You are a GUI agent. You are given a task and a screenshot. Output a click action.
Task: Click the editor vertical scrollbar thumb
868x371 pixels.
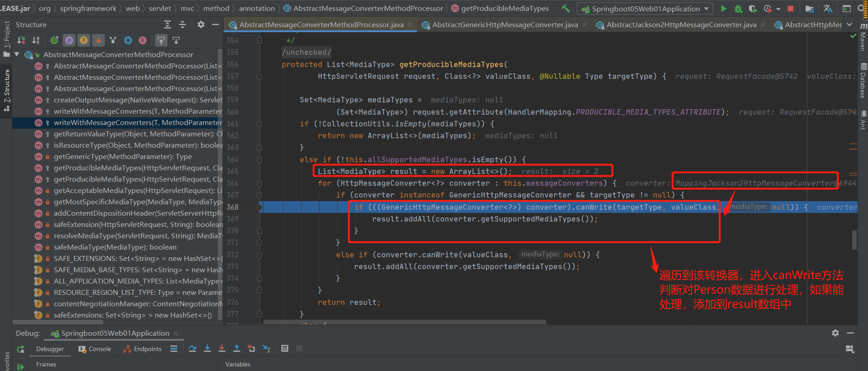[x=854, y=240]
